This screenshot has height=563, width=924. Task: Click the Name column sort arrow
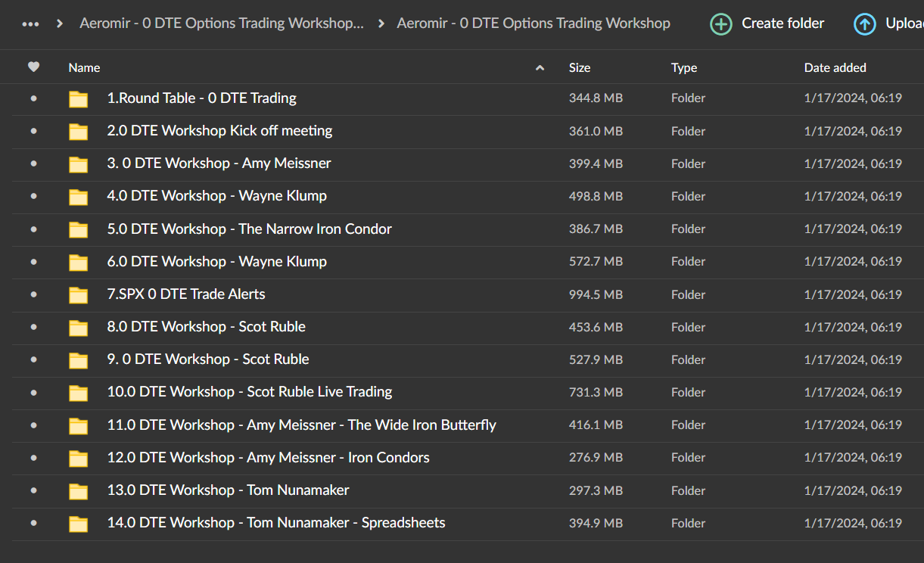[x=540, y=68]
